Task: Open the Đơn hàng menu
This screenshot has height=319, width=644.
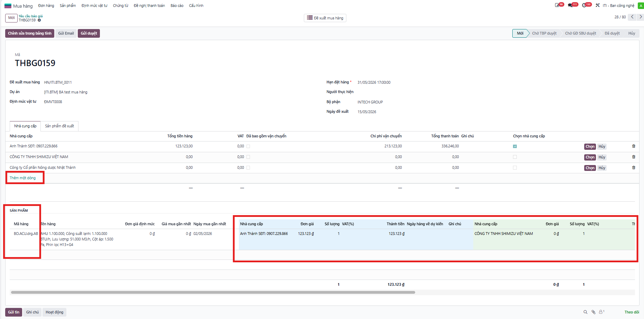Action: pyautogui.click(x=46, y=6)
